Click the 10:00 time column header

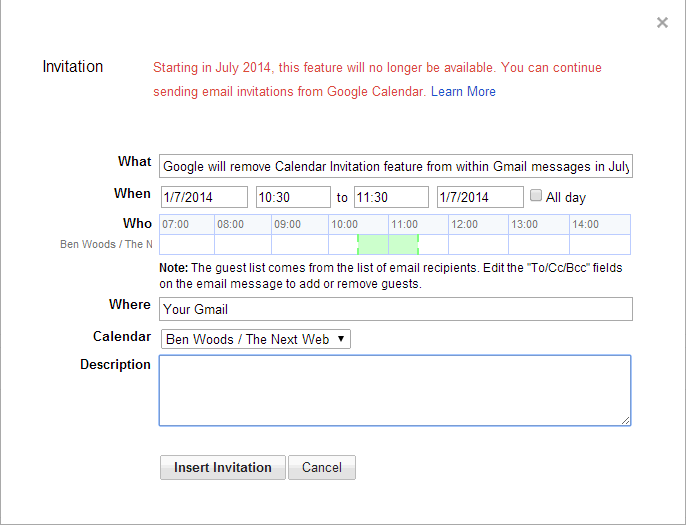pos(358,224)
